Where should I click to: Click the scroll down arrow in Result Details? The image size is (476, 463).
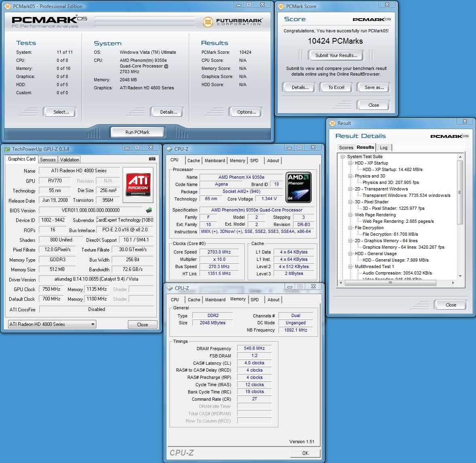click(x=460, y=276)
